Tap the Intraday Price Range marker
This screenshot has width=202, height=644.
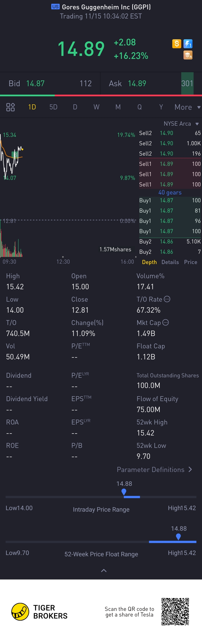[x=124, y=492]
